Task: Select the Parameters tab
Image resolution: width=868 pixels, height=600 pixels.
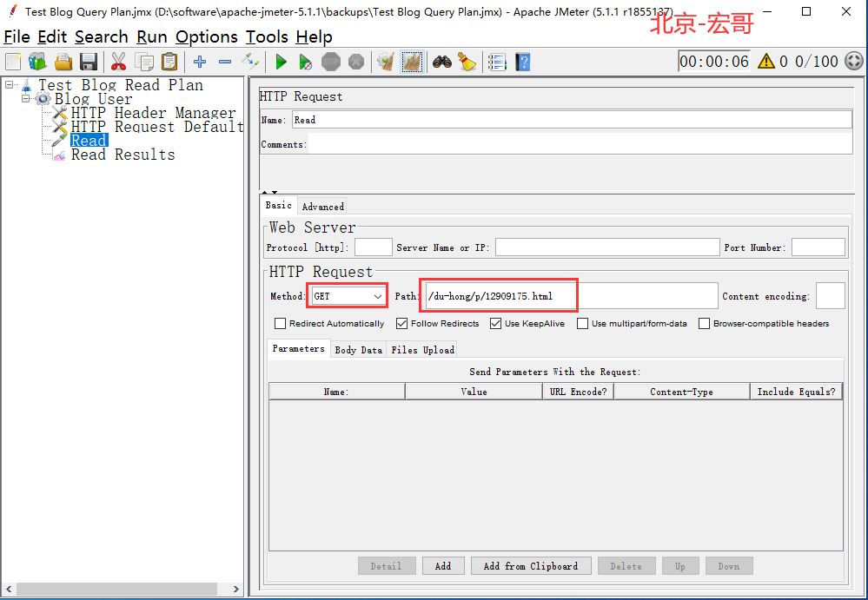Action: pos(298,348)
